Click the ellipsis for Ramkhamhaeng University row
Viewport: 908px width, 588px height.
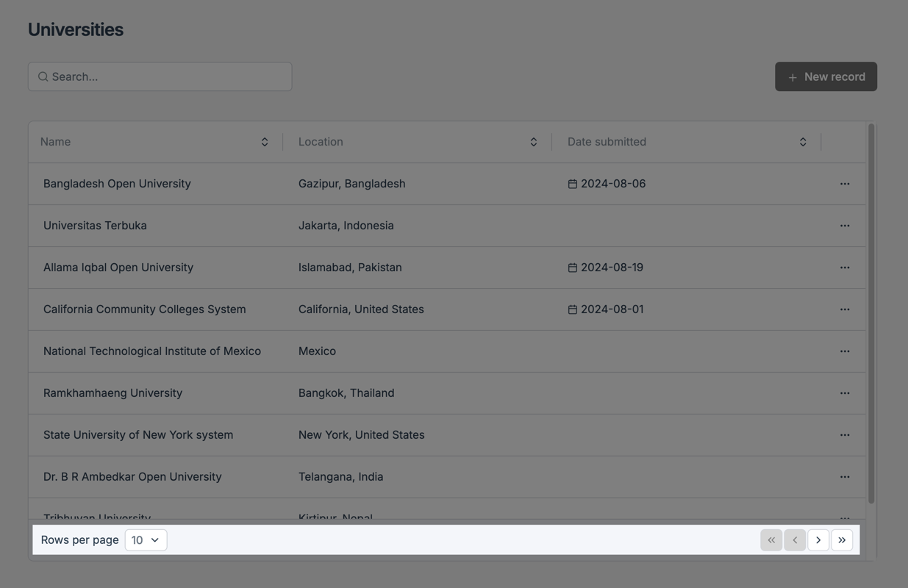[x=844, y=393]
